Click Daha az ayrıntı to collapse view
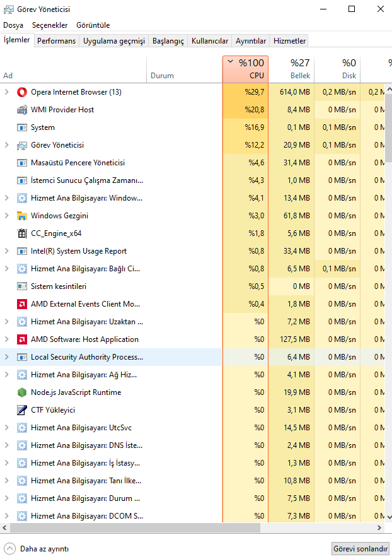Image resolution: width=392 pixels, height=559 pixels. tap(37, 549)
